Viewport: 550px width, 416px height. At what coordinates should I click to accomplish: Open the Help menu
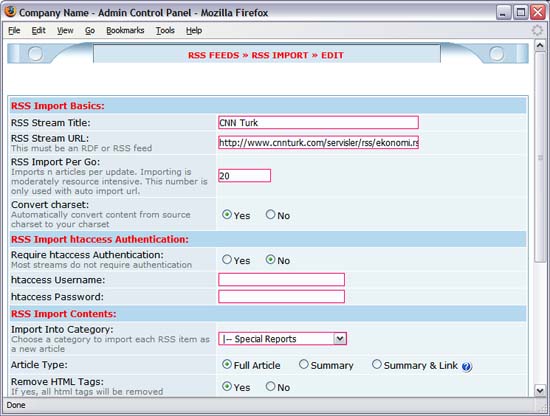[x=194, y=31]
